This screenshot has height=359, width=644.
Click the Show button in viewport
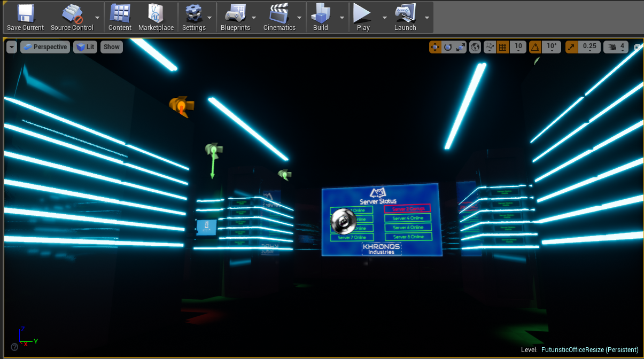(112, 47)
